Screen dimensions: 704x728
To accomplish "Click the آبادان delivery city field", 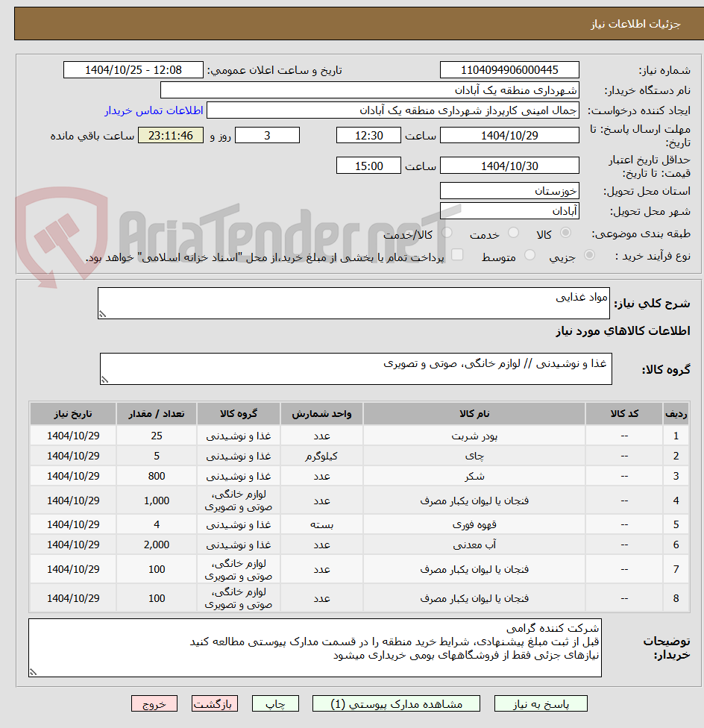I will pyautogui.click(x=509, y=211).
